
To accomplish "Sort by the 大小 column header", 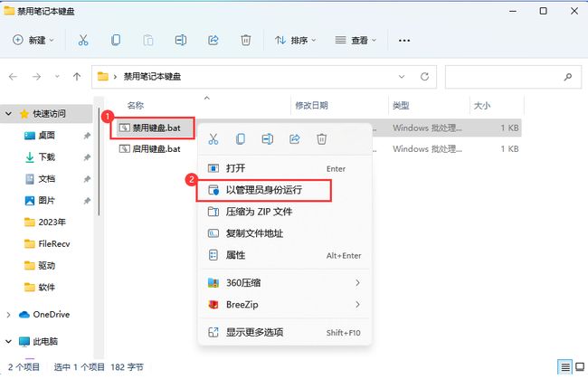I will tap(482, 105).
